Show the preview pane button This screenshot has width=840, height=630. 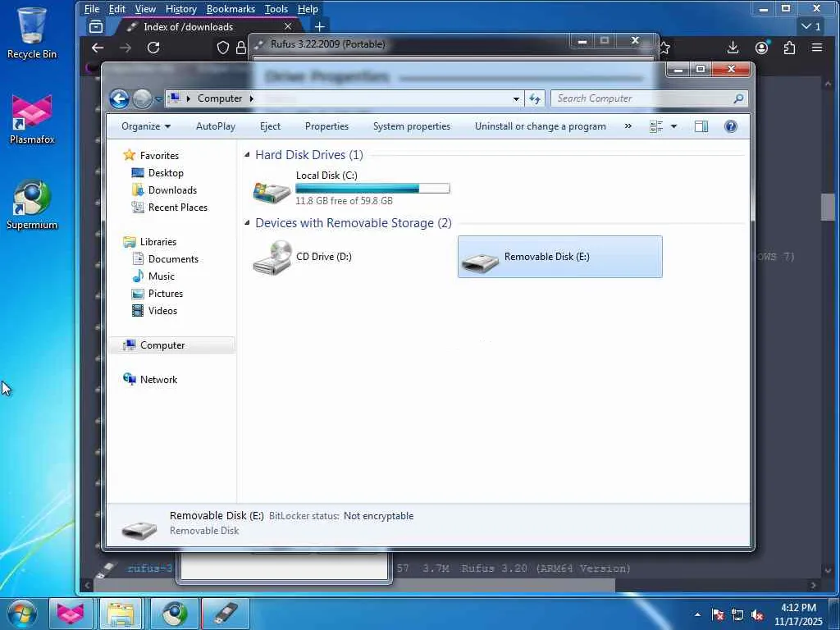click(701, 126)
